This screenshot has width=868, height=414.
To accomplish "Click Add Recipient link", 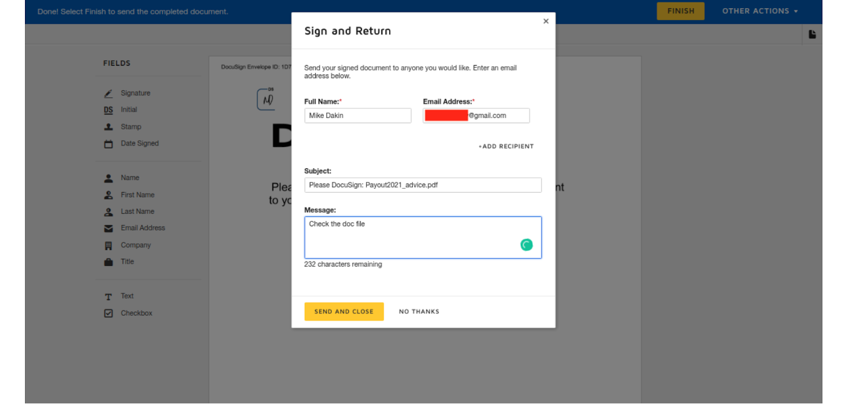I will click(506, 147).
